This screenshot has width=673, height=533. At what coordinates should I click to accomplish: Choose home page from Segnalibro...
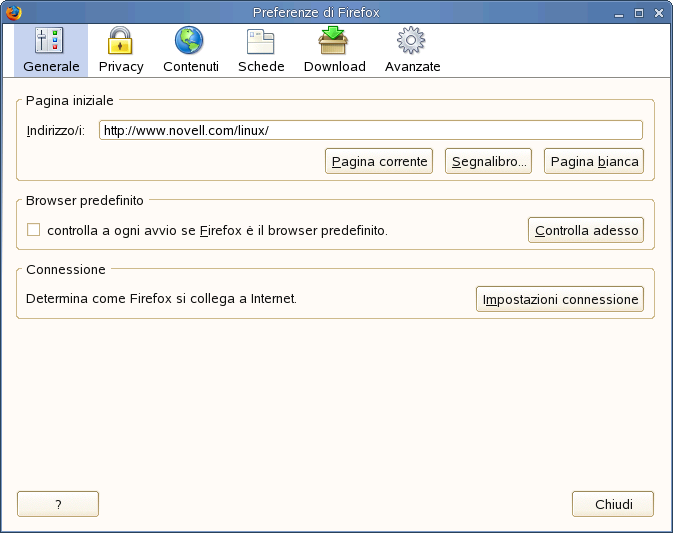pyautogui.click(x=488, y=161)
